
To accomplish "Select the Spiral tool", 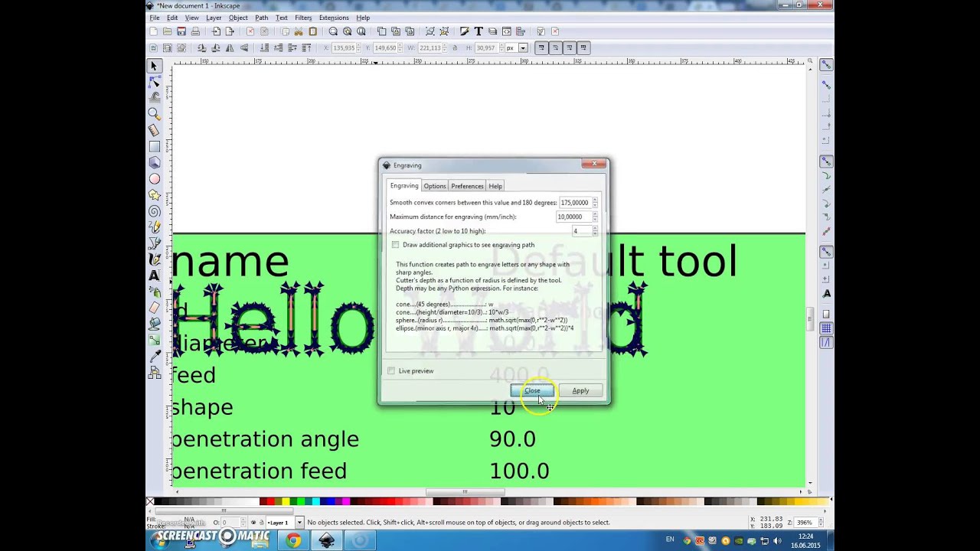I will click(154, 210).
